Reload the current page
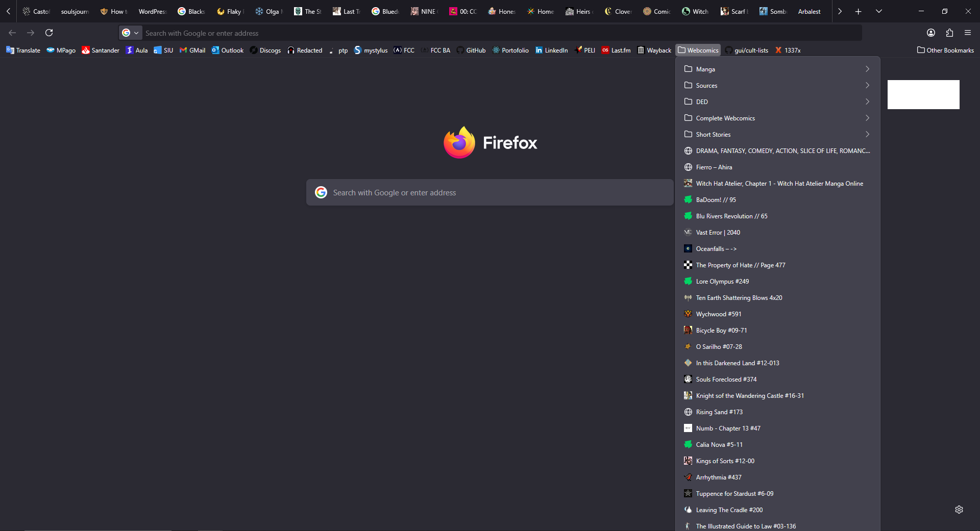 tap(49, 33)
